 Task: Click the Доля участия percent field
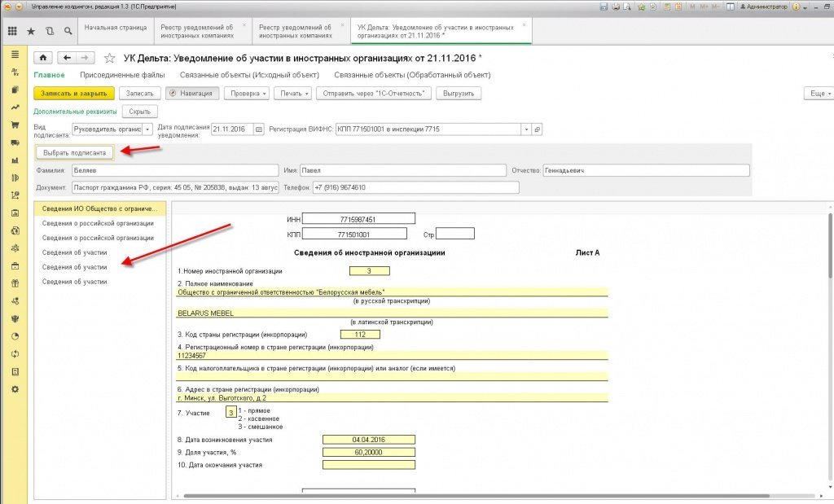(x=369, y=453)
